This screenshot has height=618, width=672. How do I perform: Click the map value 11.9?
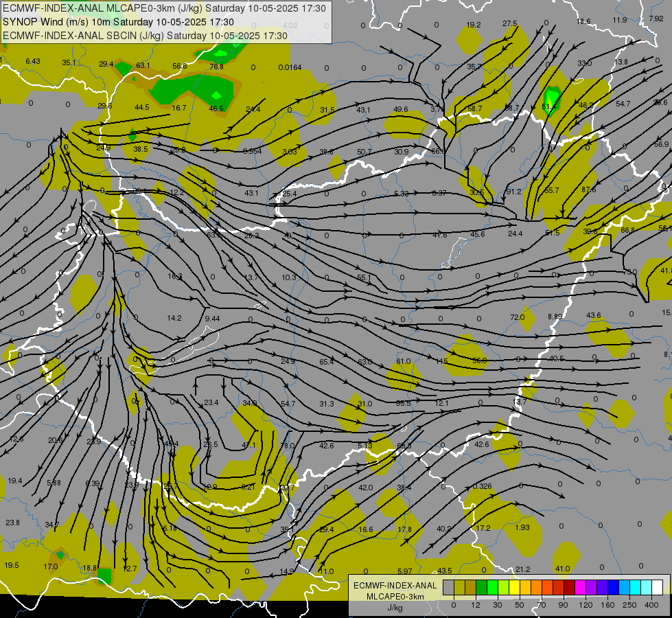pyautogui.click(x=620, y=20)
